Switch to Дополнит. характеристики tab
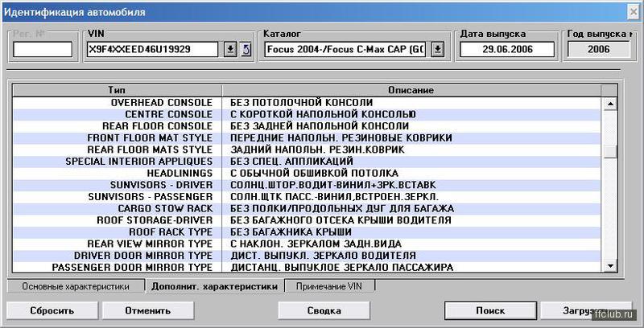The height and width of the screenshot is (328, 644). click(x=214, y=286)
